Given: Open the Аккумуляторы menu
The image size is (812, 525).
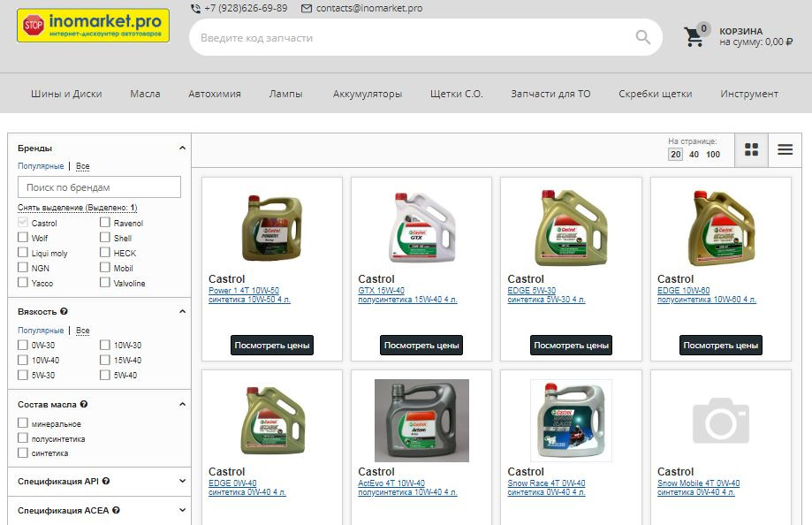Looking at the screenshot, I should tap(368, 94).
